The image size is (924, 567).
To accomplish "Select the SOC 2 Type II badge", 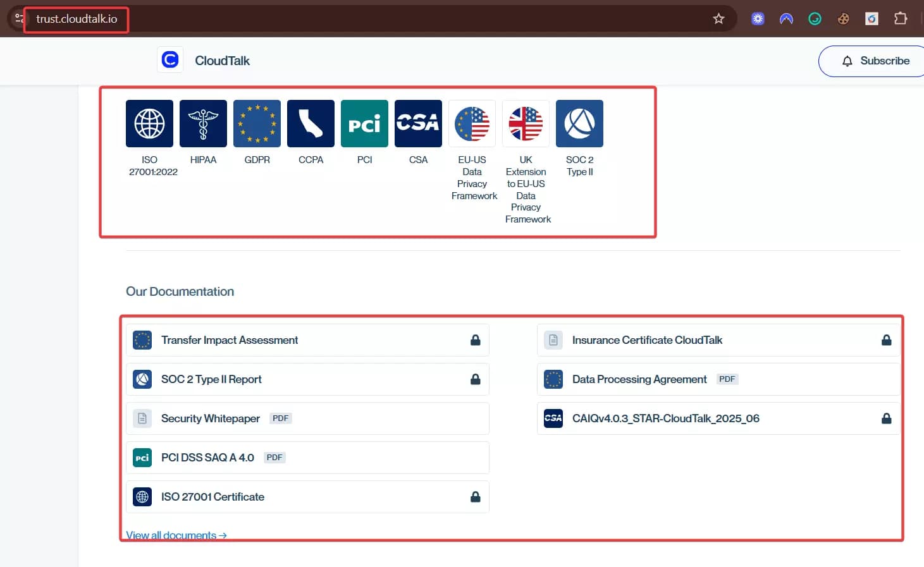I will click(x=579, y=123).
